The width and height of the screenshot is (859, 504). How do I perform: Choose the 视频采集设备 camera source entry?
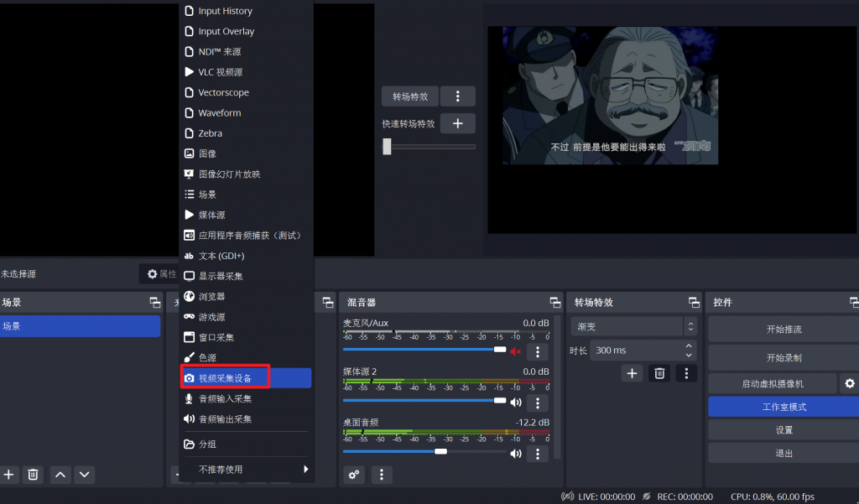tap(246, 378)
